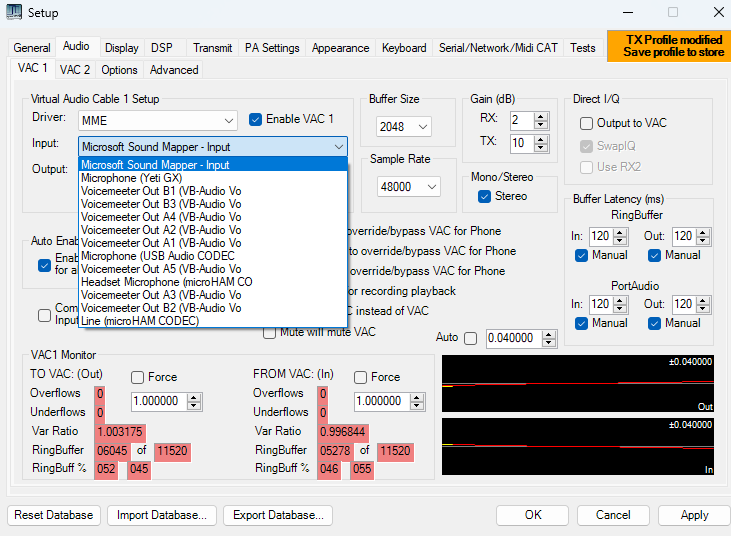The height and width of the screenshot is (536, 731).
Task: Choose Microphone (Yeti GX) input
Action: (213, 178)
